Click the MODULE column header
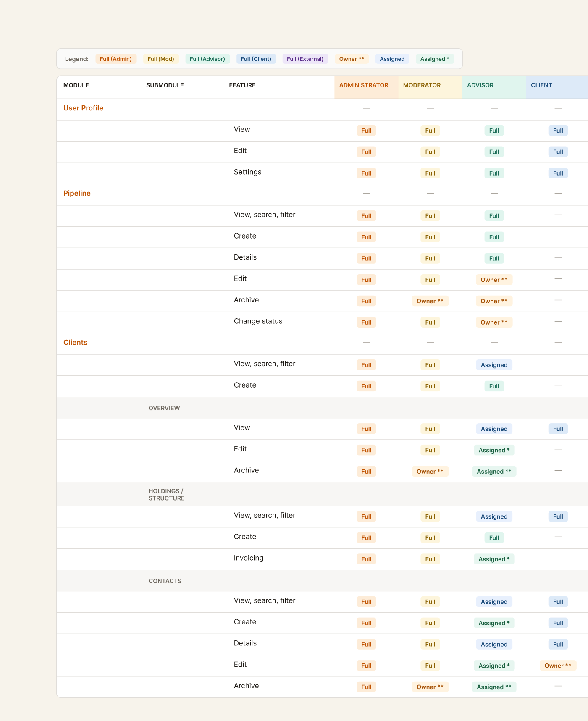The width and height of the screenshot is (588, 721). pos(76,85)
